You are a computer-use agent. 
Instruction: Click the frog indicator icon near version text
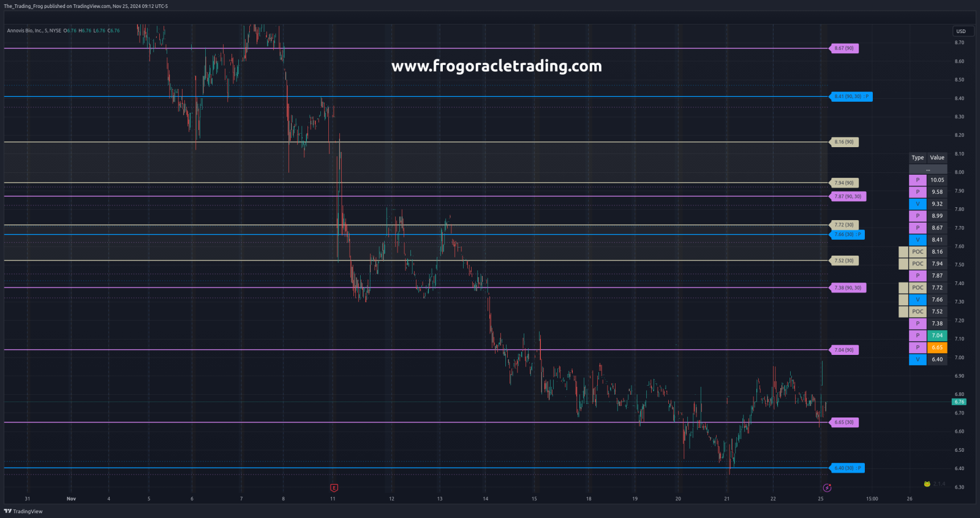coord(927,484)
